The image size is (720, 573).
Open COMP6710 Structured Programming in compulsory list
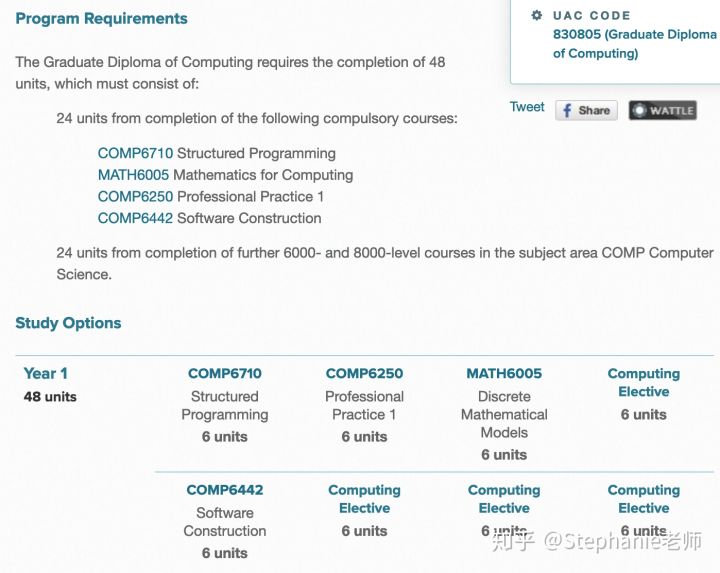pos(135,153)
